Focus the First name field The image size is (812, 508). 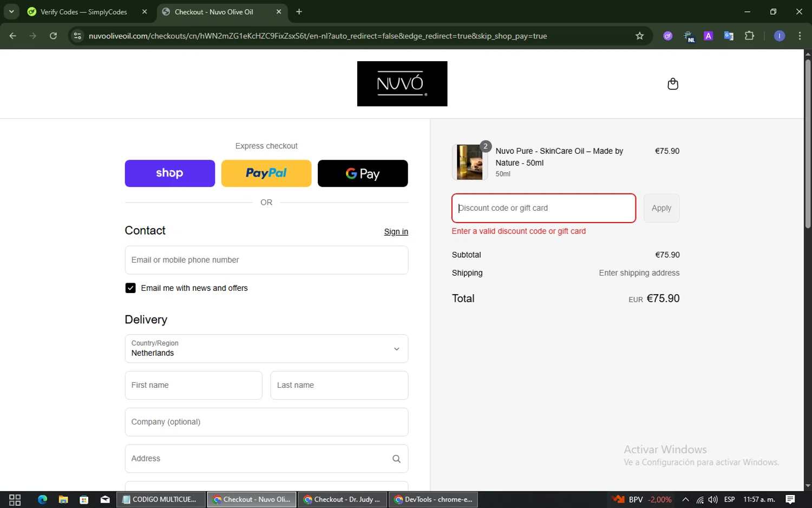click(193, 385)
